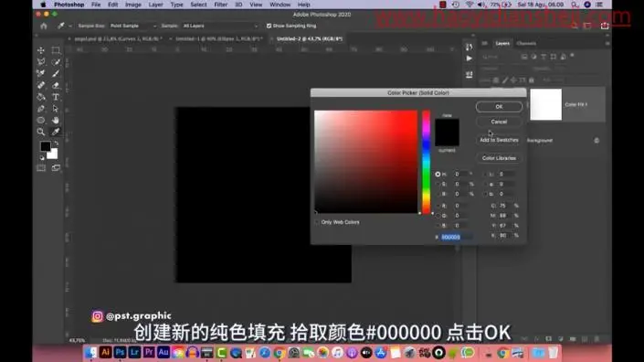Open Lightroom from the Dock
The image size is (644, 362).
134,353
